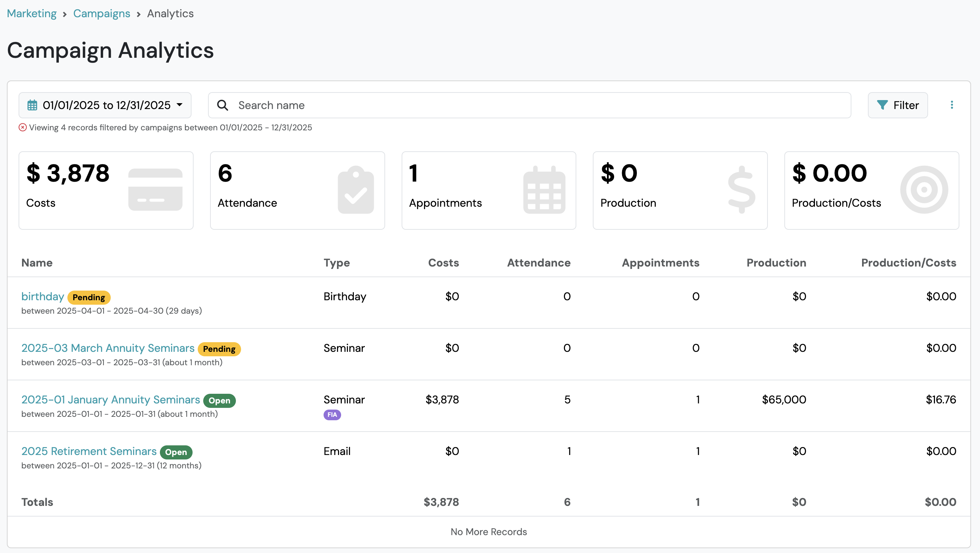Open 2025-03 March Annuity Seminars campaign

108,348
